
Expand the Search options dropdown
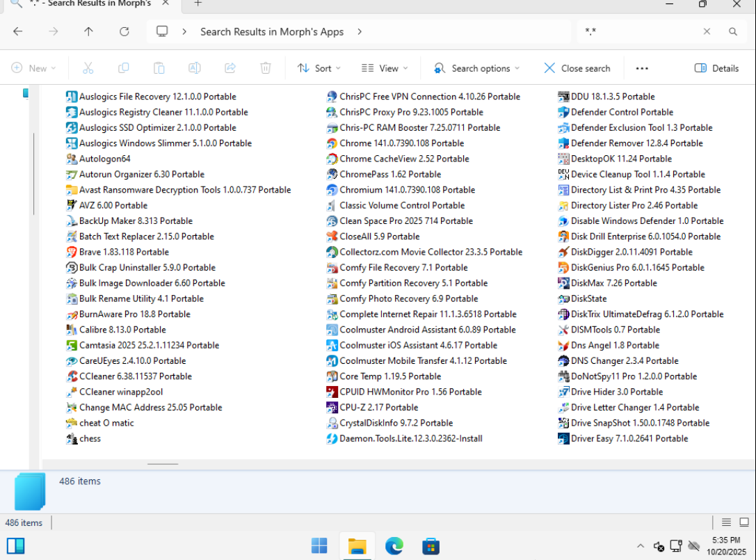(476, 68)
